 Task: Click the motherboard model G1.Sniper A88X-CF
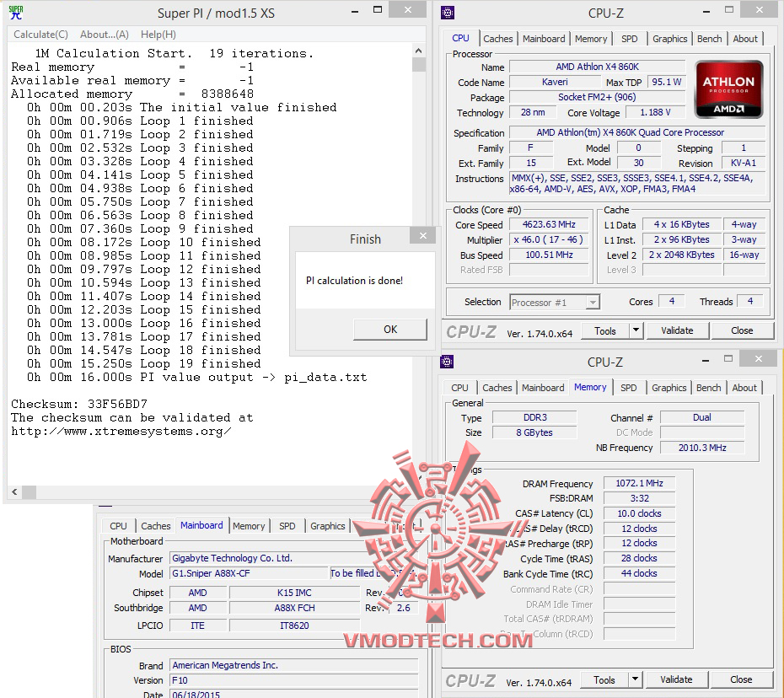[249, 573]
